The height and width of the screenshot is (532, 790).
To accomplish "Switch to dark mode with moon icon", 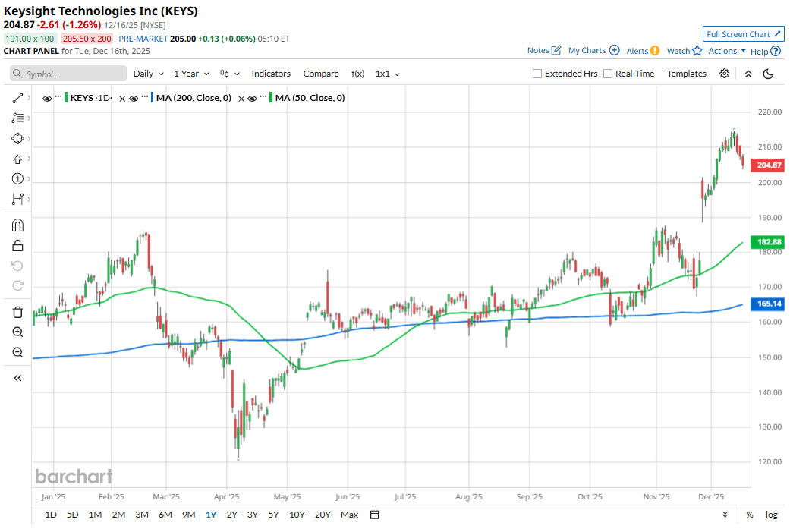I will coord(768,74).
